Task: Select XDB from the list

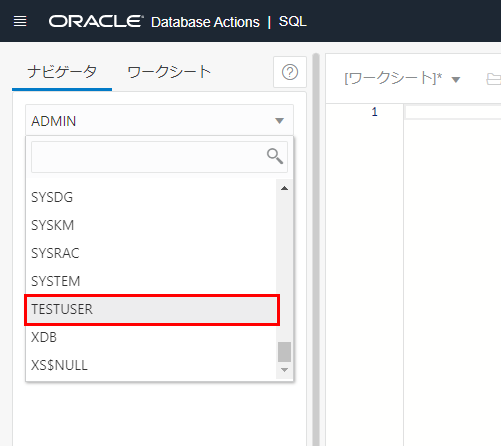Action: [151, 337]
